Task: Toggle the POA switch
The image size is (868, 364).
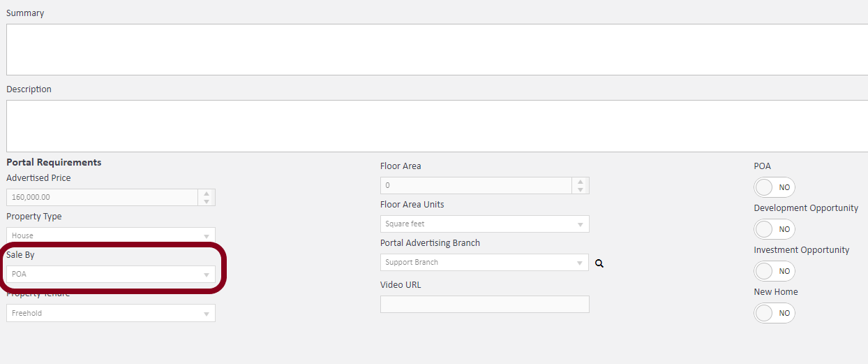Action: (x=774, y=187)
